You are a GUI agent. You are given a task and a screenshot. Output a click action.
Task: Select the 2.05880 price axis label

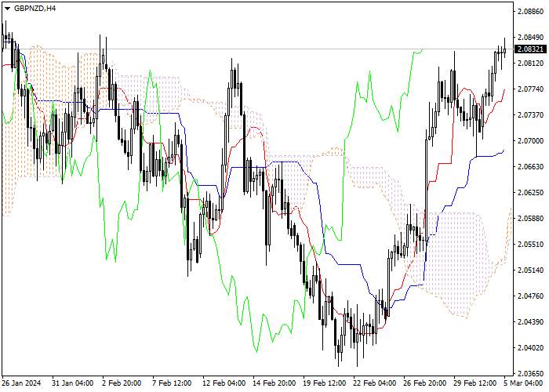tap(531, 219)
